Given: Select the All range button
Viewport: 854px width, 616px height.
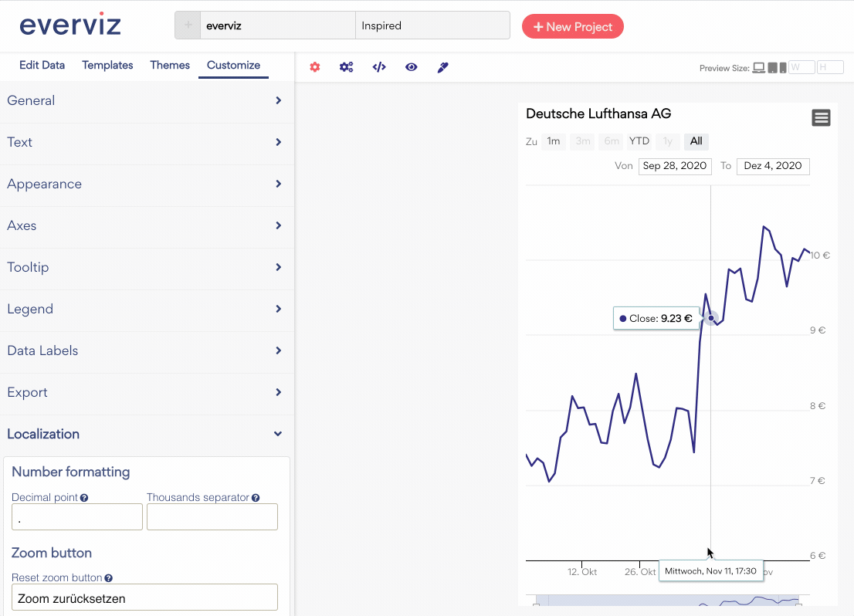Looking at the screenshot, I should (x=696, y=141).
